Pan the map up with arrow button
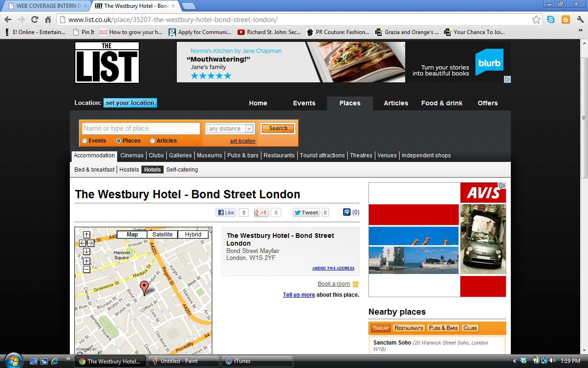Image resolution: width=588 pixels, height=368 pixels. (x=86, y=235)
